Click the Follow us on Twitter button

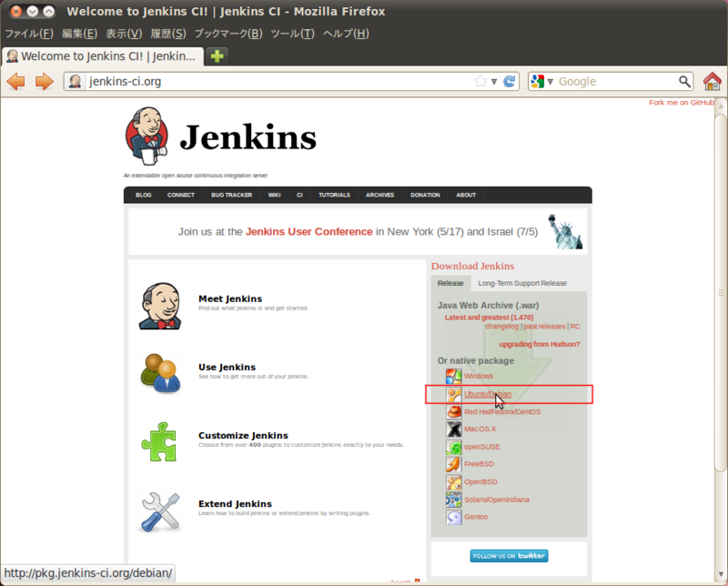[509, 556]
